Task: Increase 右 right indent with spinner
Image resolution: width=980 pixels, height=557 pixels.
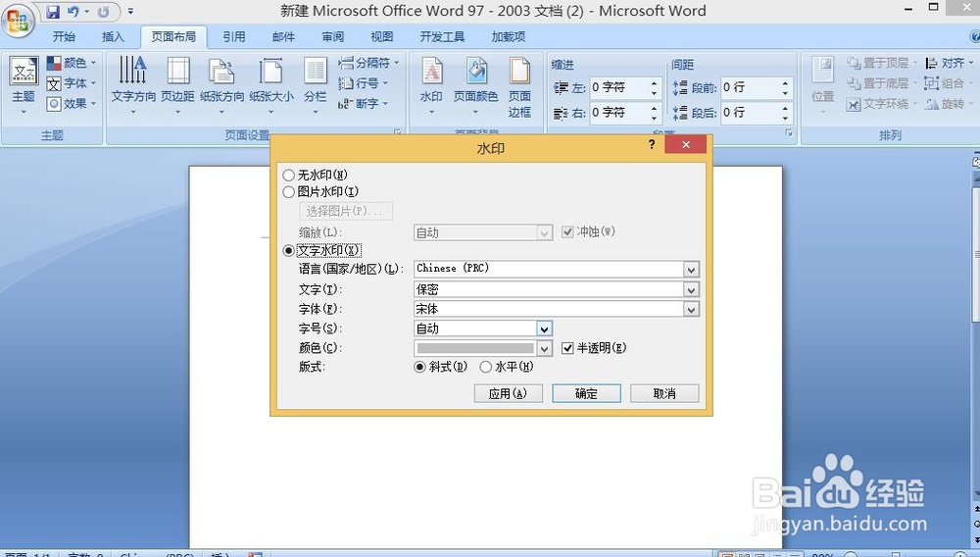Action: click(654, 108)
